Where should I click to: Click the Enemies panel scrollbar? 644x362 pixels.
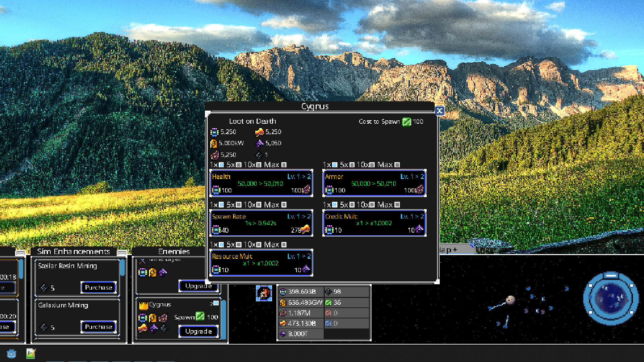[224, 320]
